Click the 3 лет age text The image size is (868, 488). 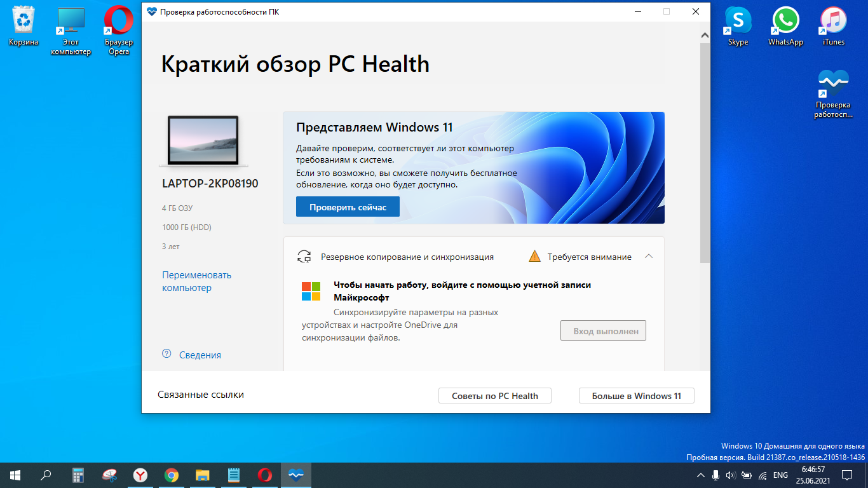tap(171, 246)
